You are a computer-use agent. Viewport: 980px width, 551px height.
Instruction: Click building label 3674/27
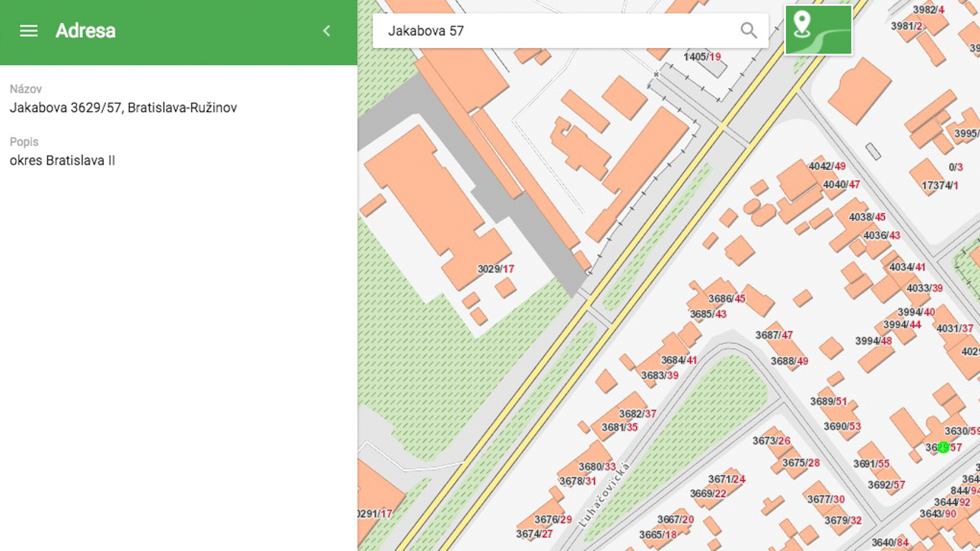tap(534, 534)
